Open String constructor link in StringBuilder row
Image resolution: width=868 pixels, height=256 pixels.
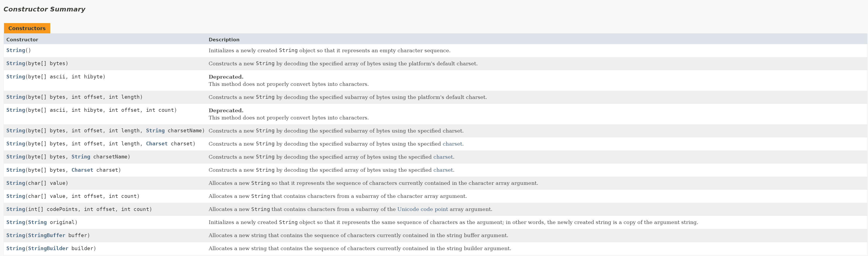[15, 248]
